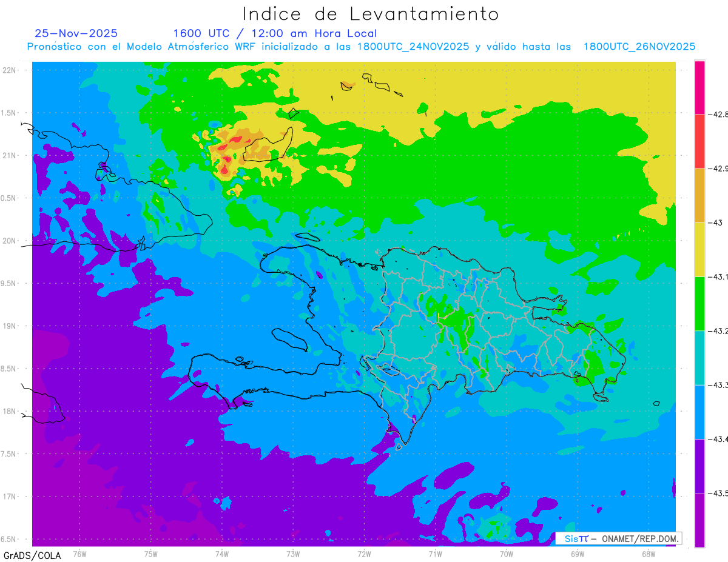Click the purple swatch below -43.5

pos(699,520)
